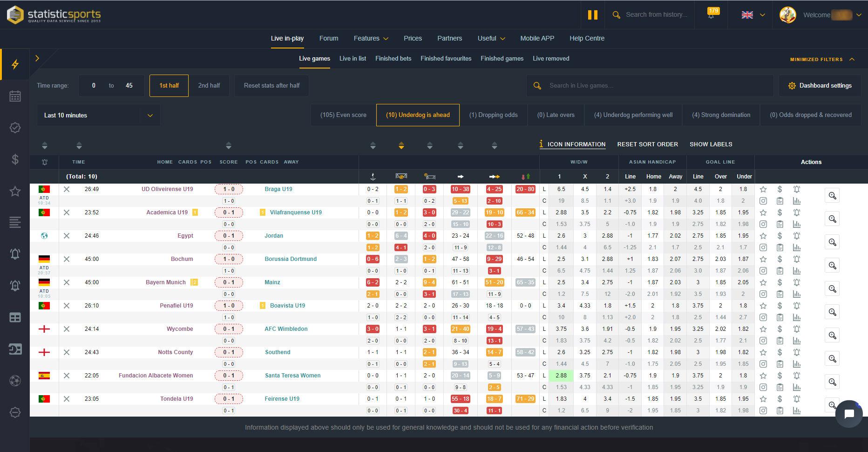
Task: Click the pause button in header
Action: 592,15
